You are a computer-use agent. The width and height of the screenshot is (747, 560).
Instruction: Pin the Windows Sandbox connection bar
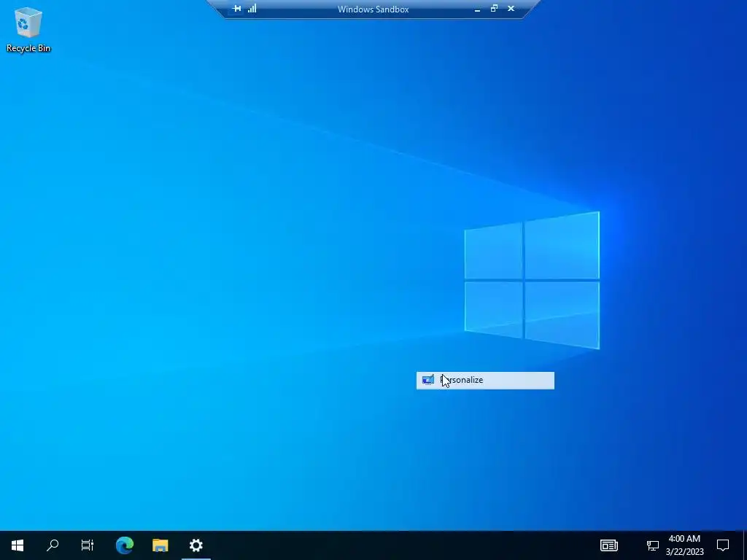tap(237, 9)
